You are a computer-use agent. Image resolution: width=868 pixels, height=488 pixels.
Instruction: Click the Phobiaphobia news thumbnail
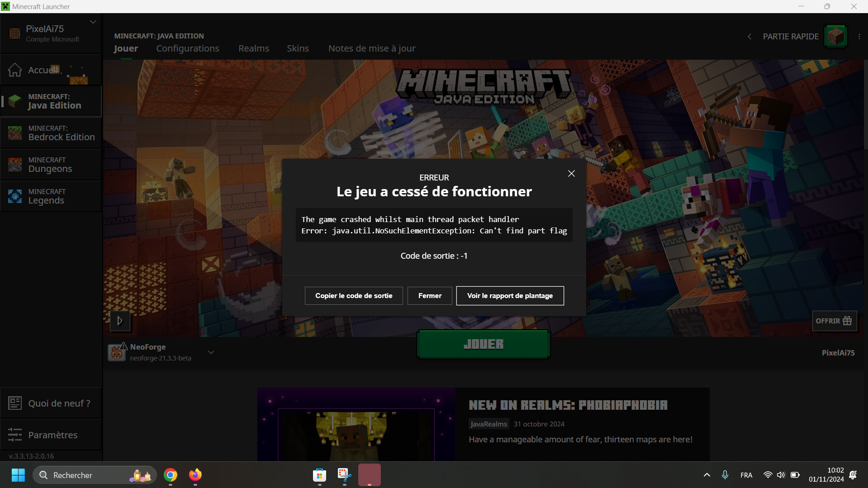356,424
